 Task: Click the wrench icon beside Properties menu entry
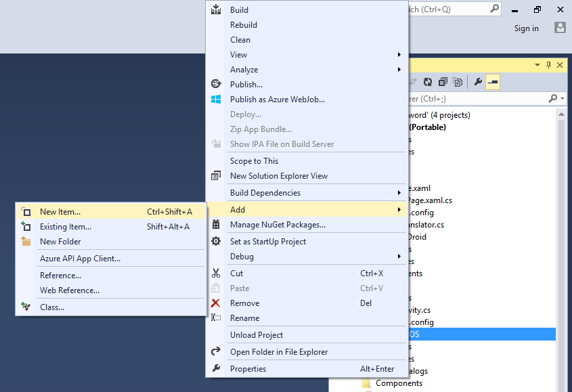coord(216,368)
